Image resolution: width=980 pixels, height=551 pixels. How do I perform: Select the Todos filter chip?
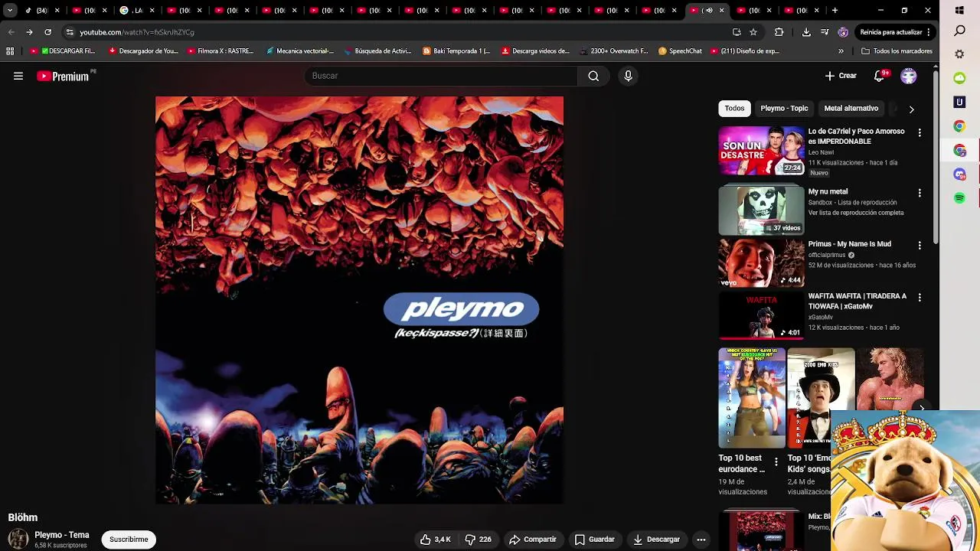[x=734, y=109]
